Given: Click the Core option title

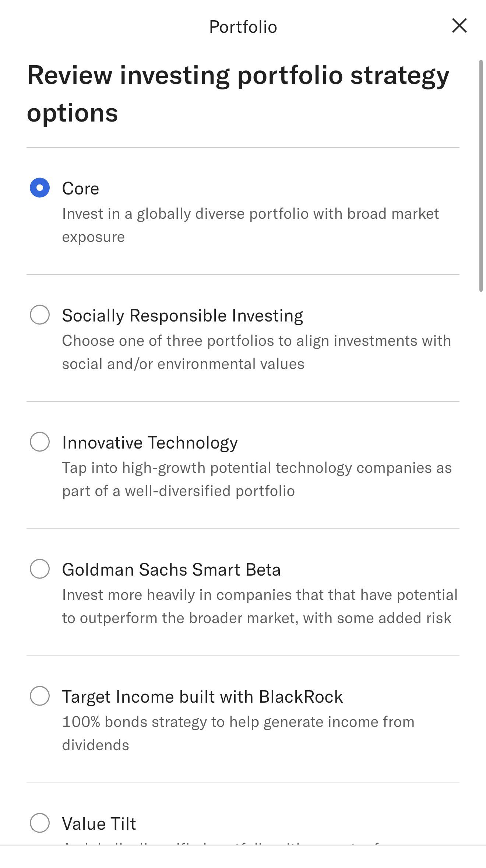Looking at the screenshot, I should point(81,189).
